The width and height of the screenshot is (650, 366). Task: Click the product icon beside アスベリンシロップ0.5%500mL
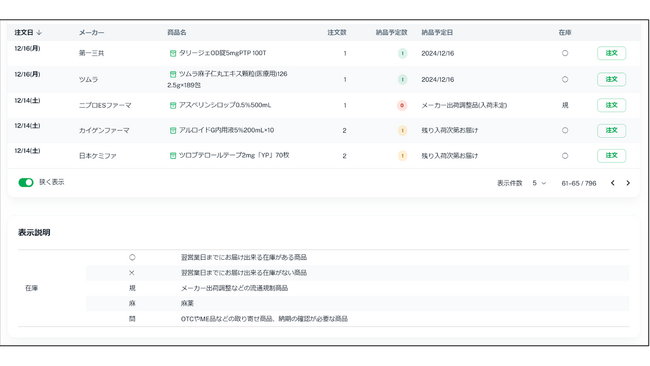pos(173,105)
